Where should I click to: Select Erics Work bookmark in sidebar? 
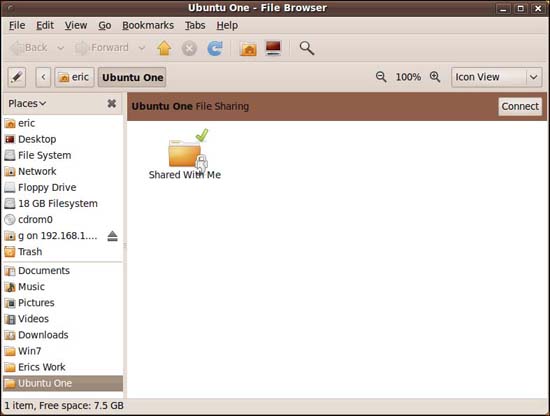pos(41,367)
